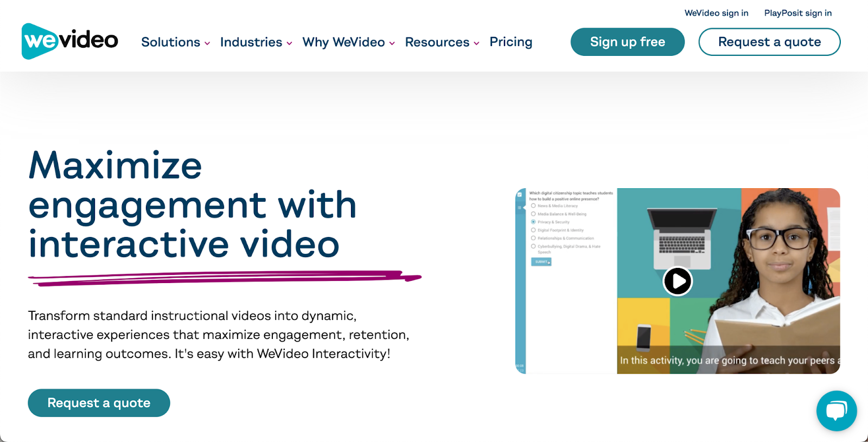This screenshot has height=442, width=868.
Task: Expand the Industries dropdown menu
Action: 256,42
